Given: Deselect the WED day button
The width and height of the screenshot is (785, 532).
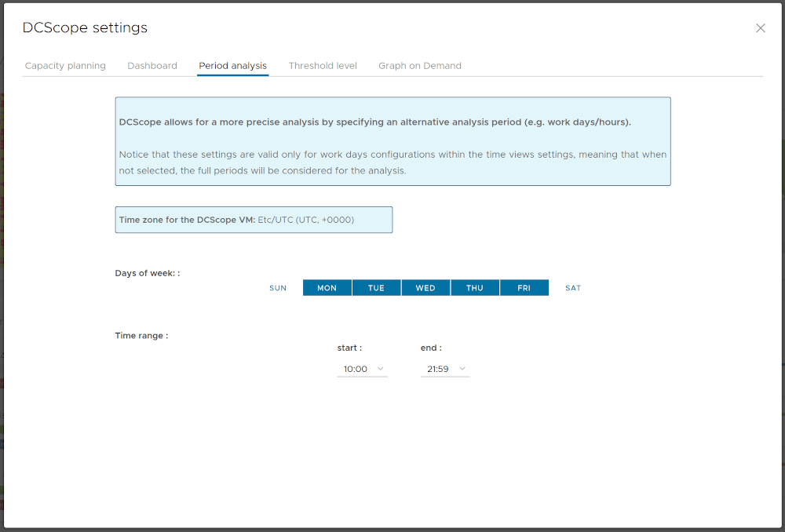Looking at the screenshot, I should (x=425, y=288).
